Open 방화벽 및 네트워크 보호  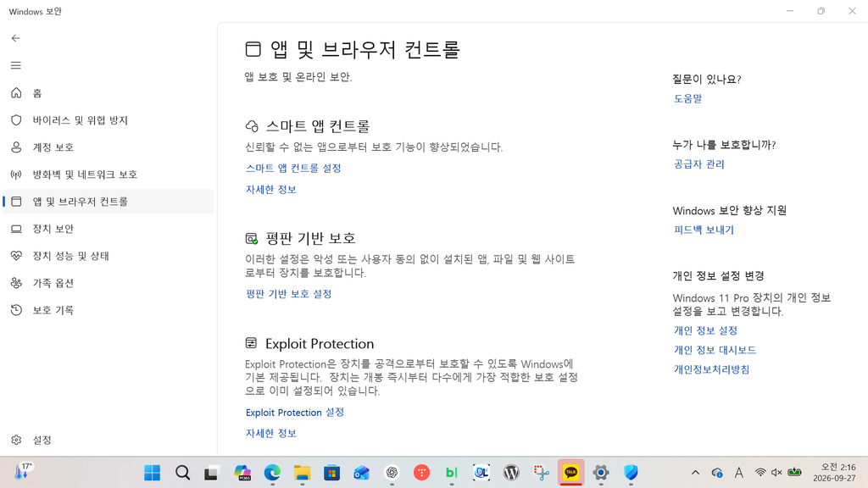(x=108, y=175)
